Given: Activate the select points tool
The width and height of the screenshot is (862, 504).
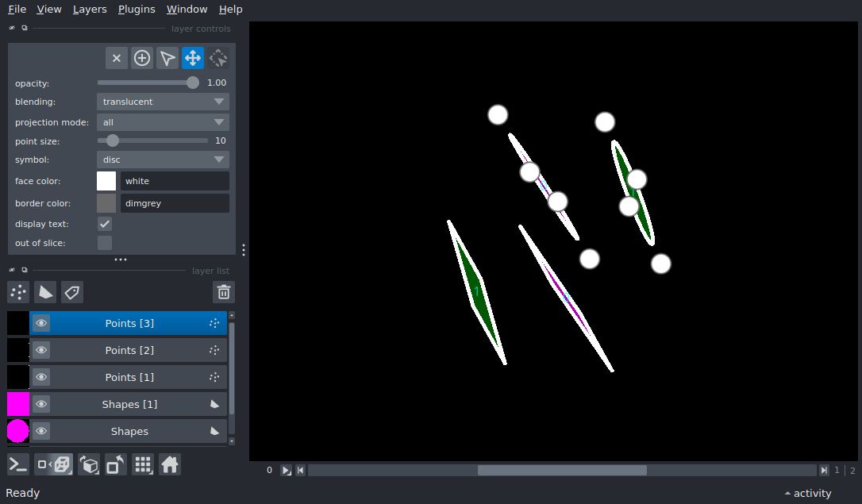Looking at the screenshot, I should click(167, 58).
